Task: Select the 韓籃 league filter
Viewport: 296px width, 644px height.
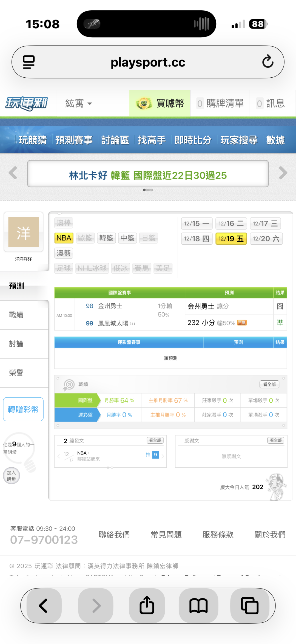Action: pyautogui.click(x=106, y=238)
